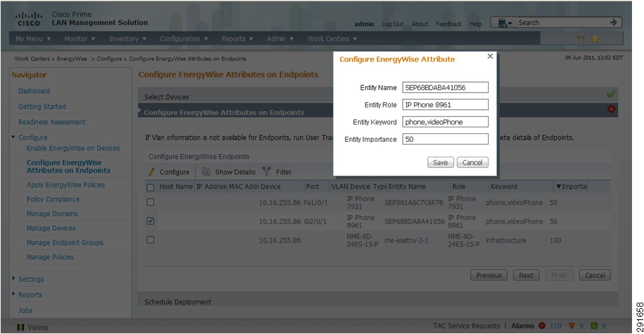Open Jobs in Navigator
644x334 pixels.
[x=25, y=310]
